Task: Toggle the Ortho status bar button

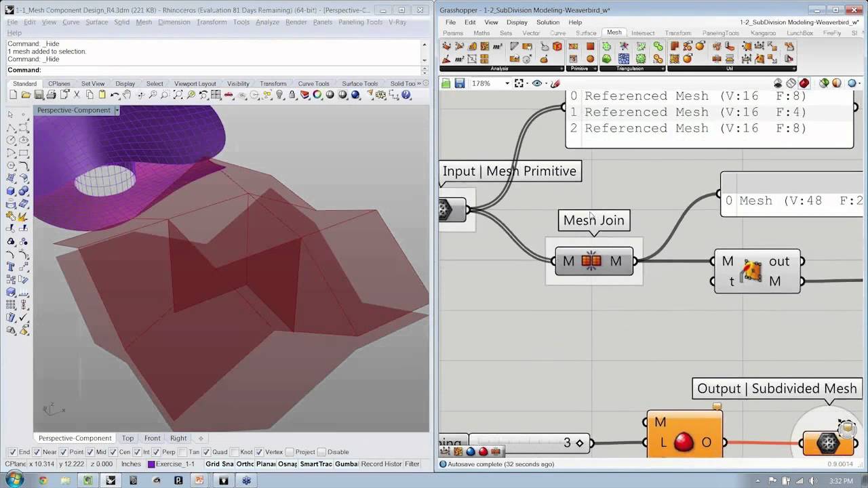Action: pos(245,464)
